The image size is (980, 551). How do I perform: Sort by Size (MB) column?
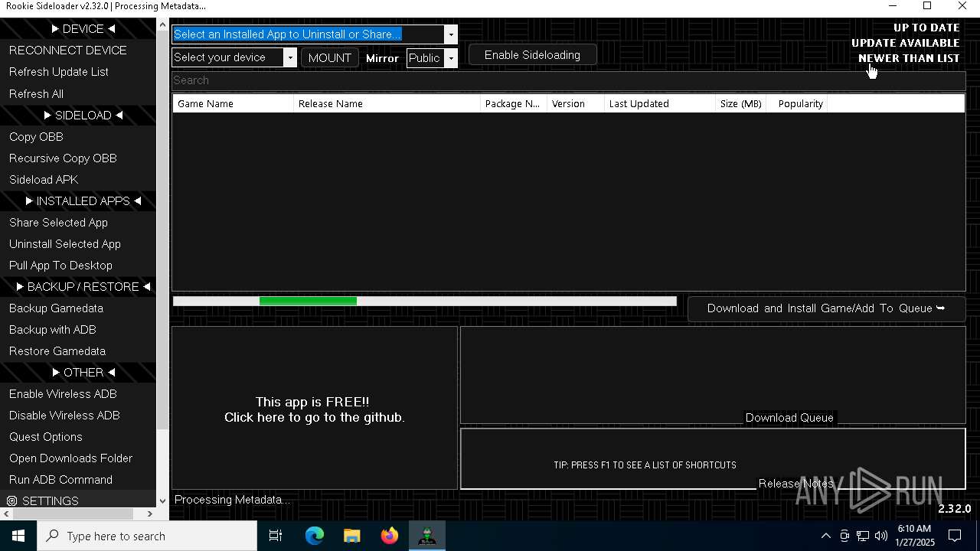tap(740, 103)
